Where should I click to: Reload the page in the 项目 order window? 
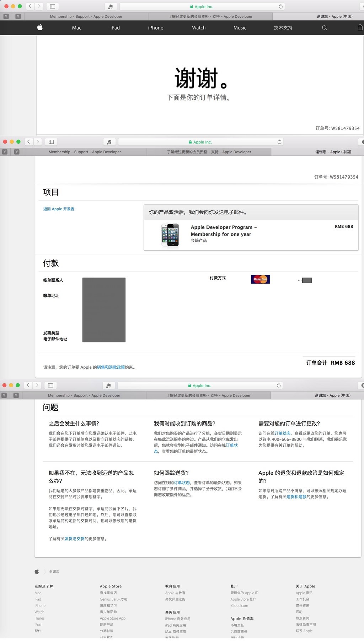pyautogui.click(x=279, y=142)
